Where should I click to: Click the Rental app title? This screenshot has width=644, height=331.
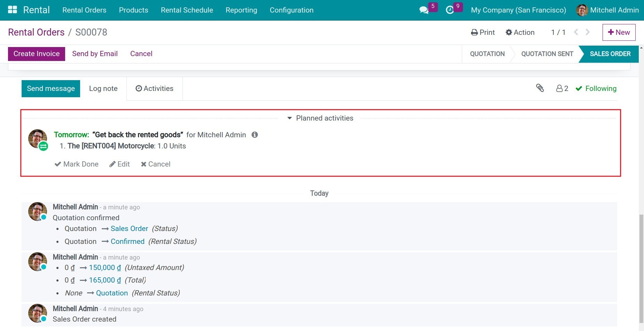pyautogui.click(x=36, y=10)
